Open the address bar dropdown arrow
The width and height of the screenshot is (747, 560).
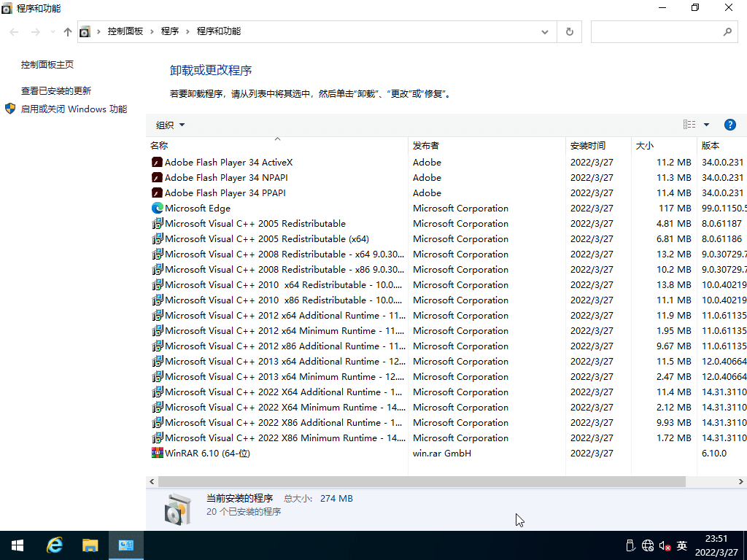(x=545, y=31)
